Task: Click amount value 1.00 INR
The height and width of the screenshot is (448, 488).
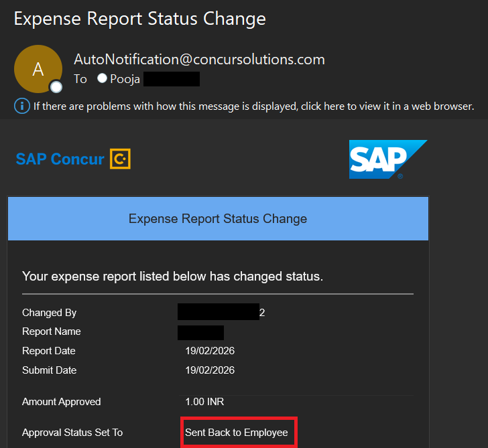Action: [204, 402]
